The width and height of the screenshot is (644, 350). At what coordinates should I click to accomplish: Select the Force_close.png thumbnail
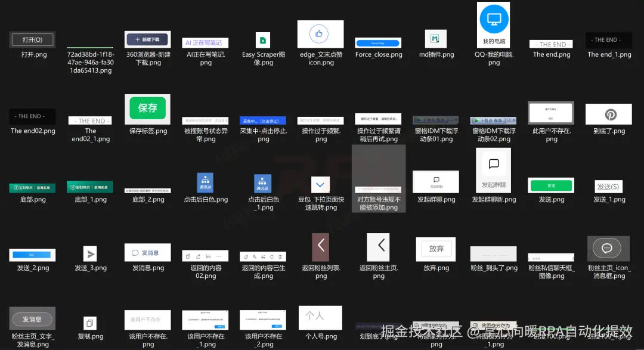[x=378, y=43]
